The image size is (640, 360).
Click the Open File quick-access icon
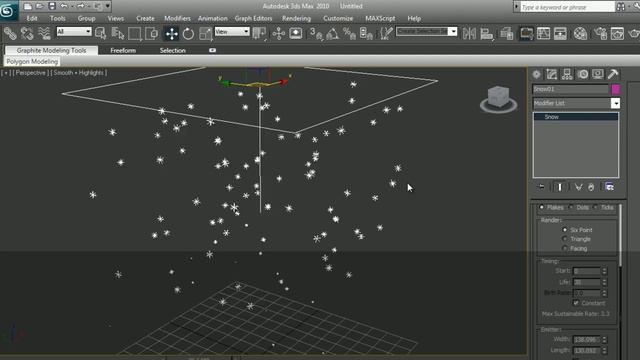(40, 6)
